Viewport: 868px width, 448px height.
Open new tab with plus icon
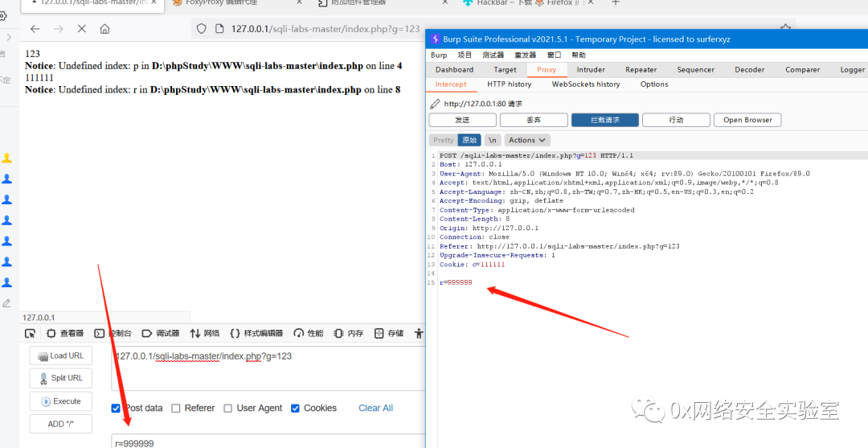616,2
